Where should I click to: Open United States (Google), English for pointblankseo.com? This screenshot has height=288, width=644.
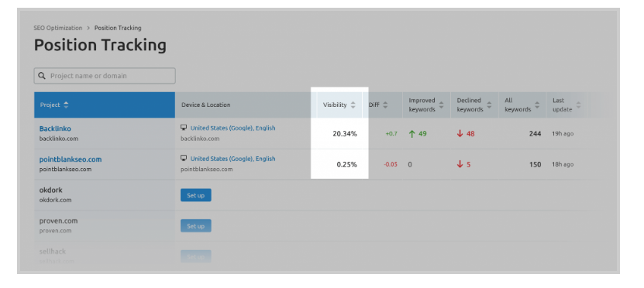coord(232,159)
